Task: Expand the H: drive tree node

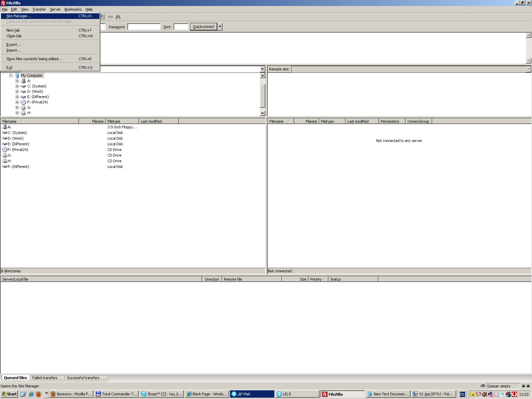Action: click(17, 113)
